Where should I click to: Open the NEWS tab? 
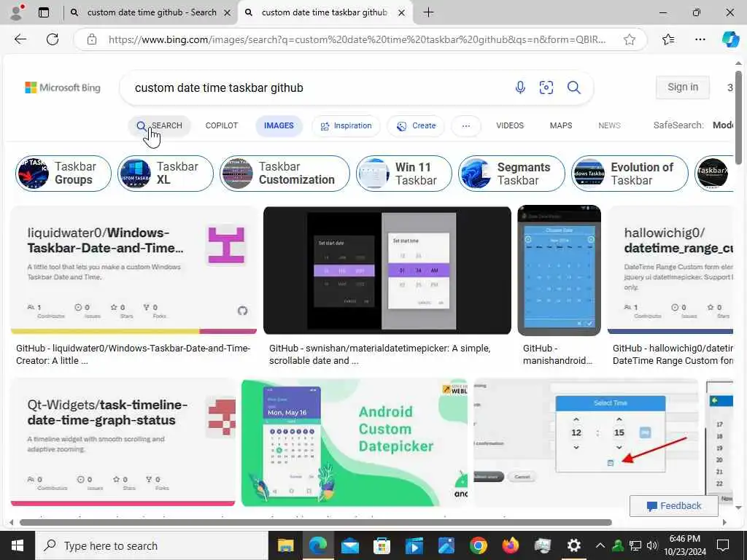pyautogui.click(x=609, y=125)
